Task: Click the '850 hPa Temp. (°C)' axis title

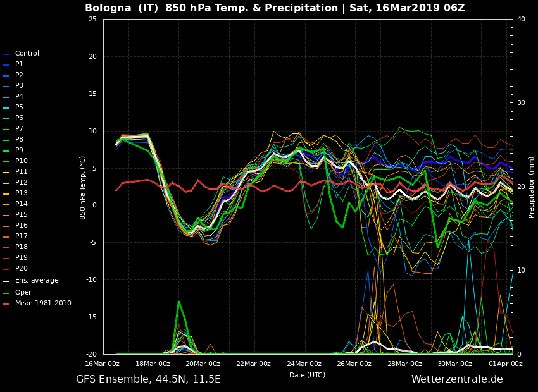Action: (x=83, y=188)
